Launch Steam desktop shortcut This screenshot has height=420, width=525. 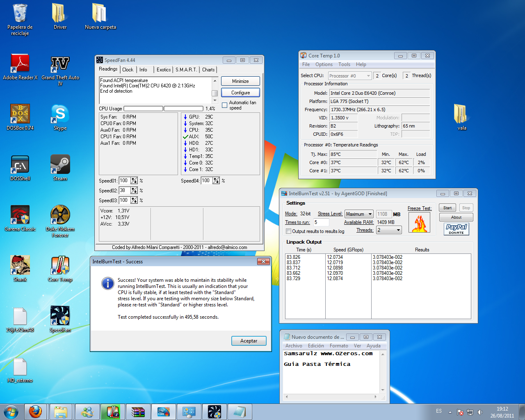[x=60, y=168]
